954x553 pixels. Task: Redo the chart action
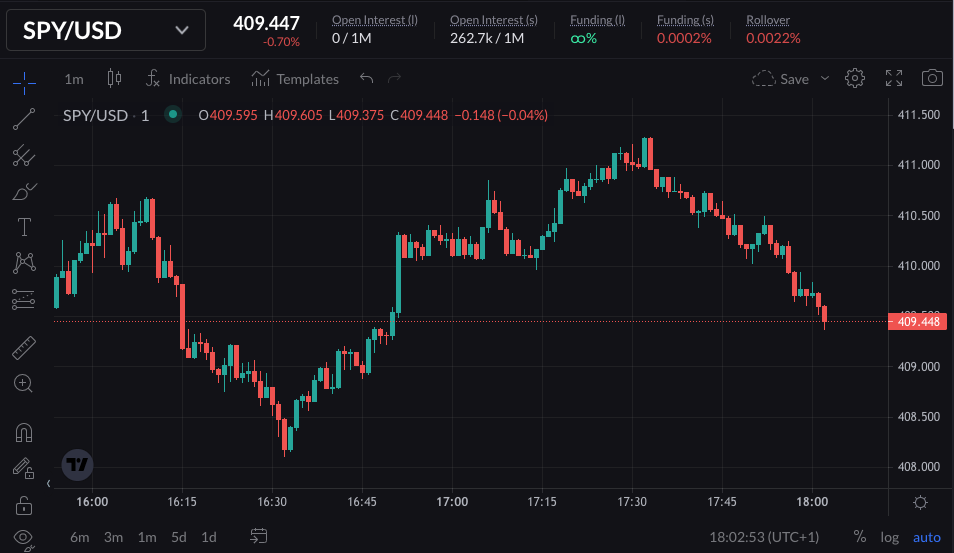pyautogui.click(x=394, y=78)
